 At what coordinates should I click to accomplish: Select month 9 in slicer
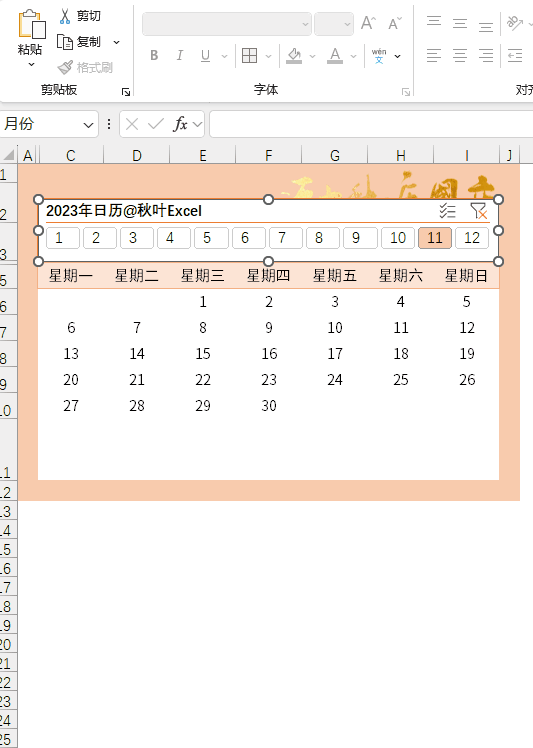pos(360,238)
